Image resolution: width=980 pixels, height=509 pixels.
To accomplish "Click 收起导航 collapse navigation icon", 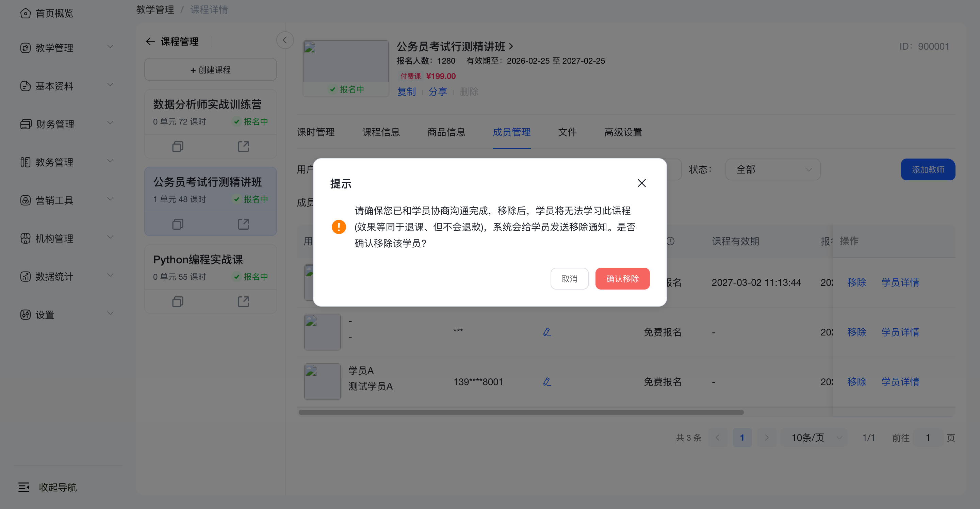I will click(23, 487).
